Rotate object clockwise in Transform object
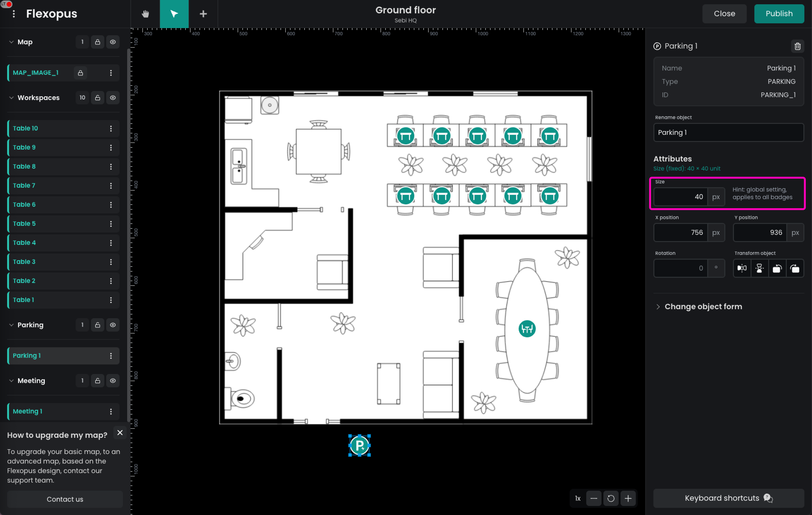Screen dimensions: 812x515 (795, 268)
